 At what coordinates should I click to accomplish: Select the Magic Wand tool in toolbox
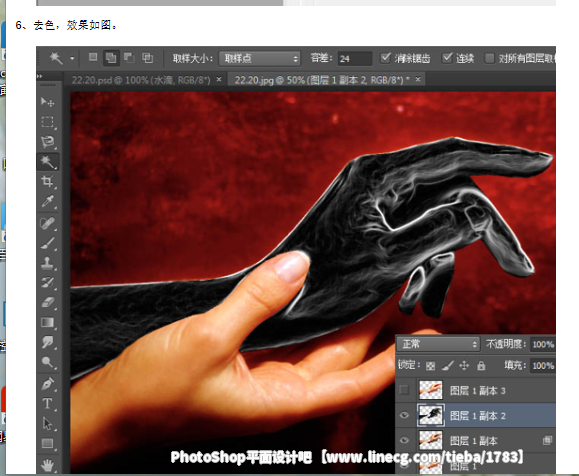coord(48,162)
